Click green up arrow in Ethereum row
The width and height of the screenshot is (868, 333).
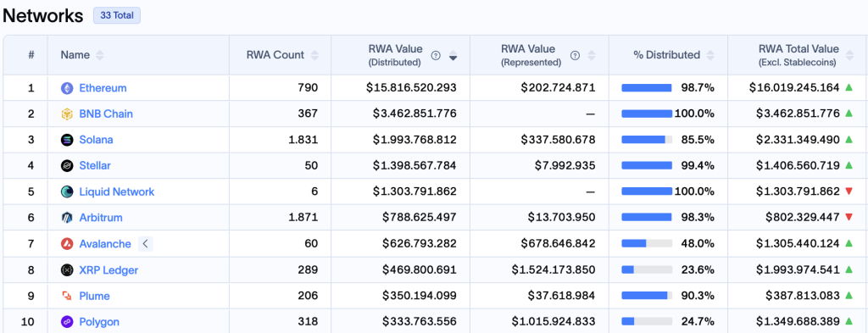[x=849, y=87]
